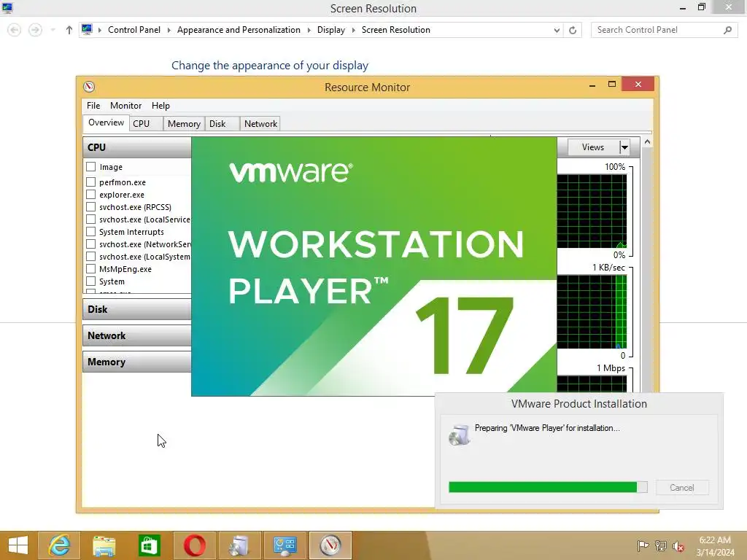Open Internet Explorer from the taskbar
This screenshot has width=747, height=560.
point(59,545)
